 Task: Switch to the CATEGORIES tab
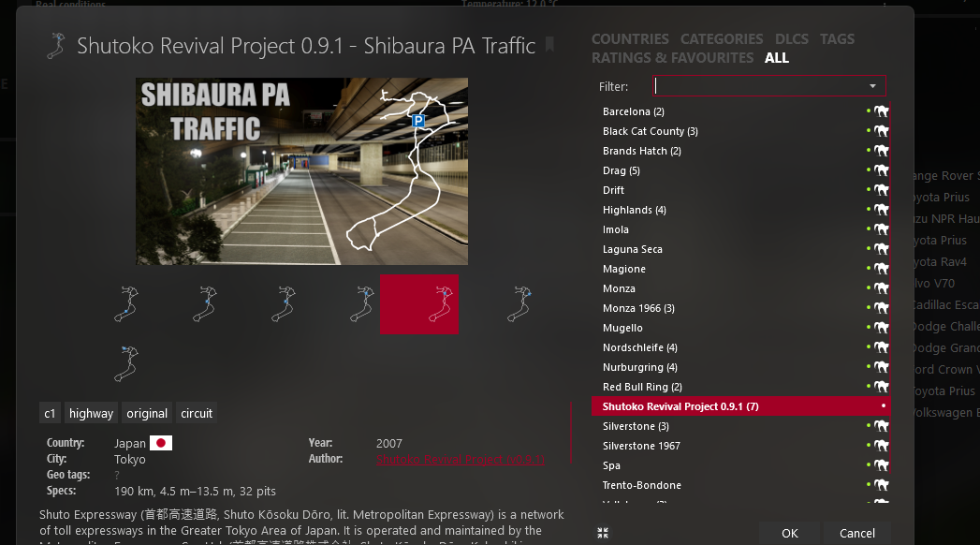point(722,38)
